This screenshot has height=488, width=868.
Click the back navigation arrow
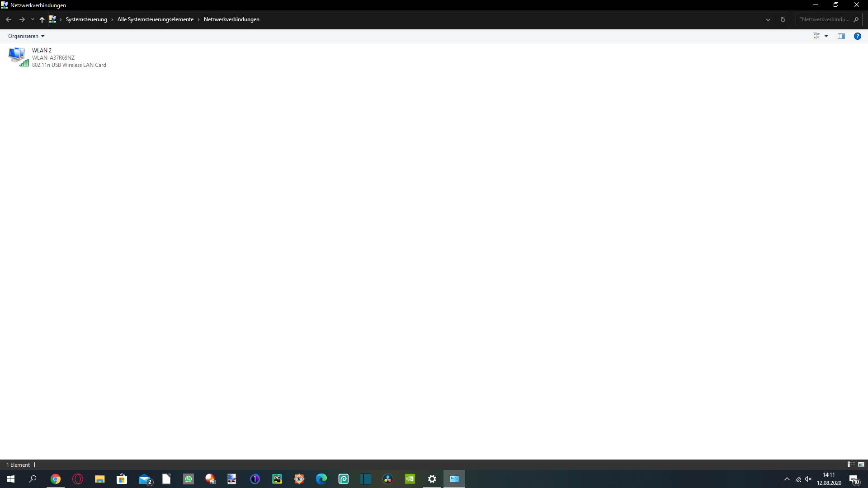coord(9,19)
